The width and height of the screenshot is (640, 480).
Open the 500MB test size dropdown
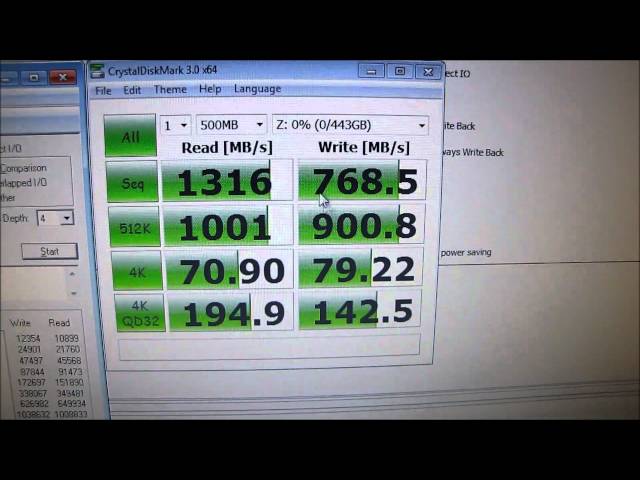coord(232,124)
